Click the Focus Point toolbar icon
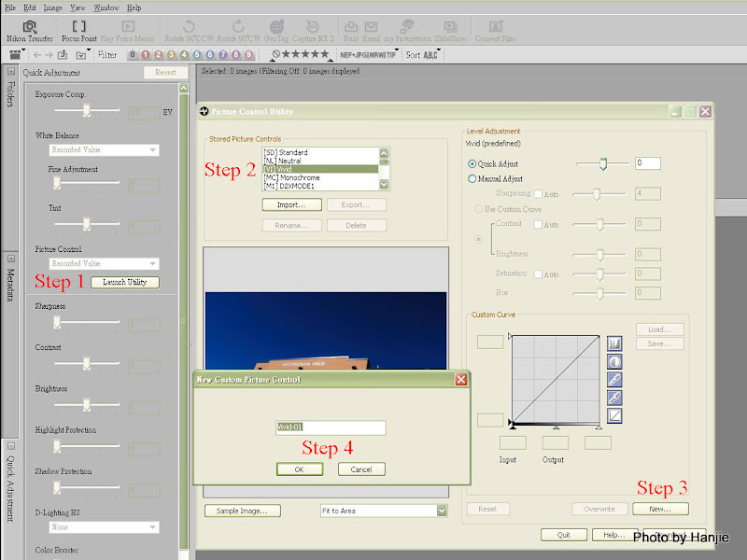The image size is (747, 560). [78, 28]
